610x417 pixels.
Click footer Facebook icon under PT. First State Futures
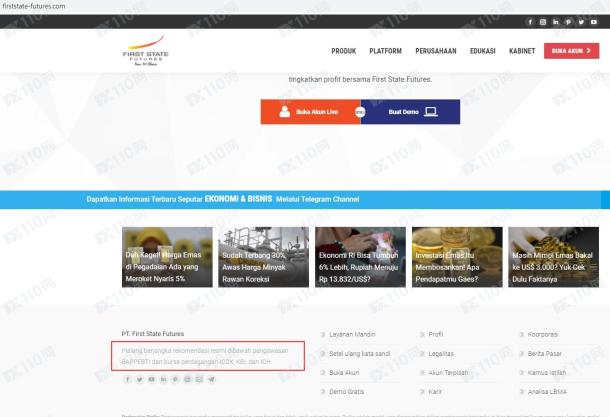pos(127,379)
